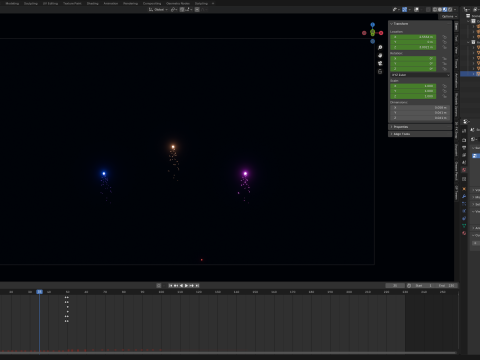Open the Shading workspace tab

[x=93, y=3]
